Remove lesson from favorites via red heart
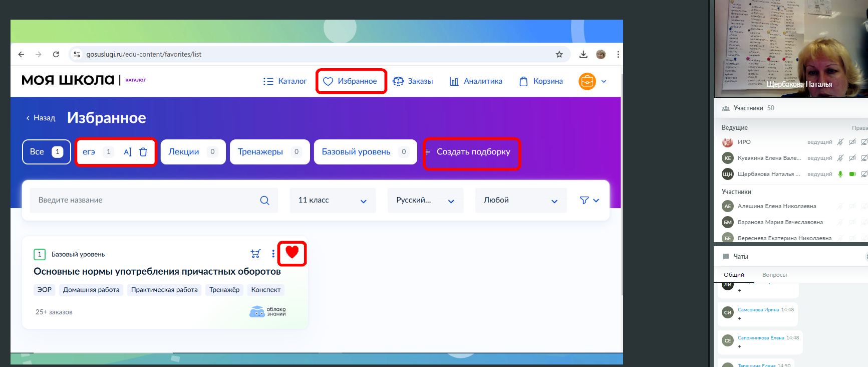 pyautogui.click(x=292, y=253)
